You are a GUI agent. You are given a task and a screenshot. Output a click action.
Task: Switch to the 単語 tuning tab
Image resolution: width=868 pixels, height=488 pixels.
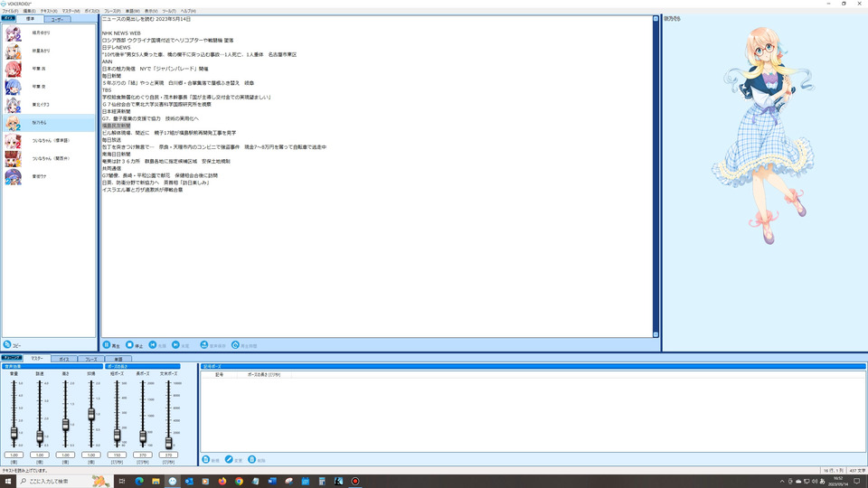coord(118,359)
